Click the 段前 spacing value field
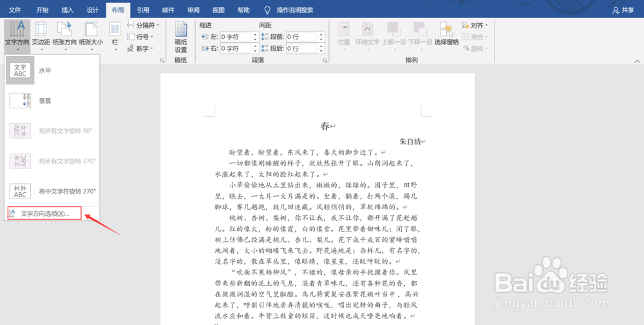644x325 pixels. click(302, 37)
